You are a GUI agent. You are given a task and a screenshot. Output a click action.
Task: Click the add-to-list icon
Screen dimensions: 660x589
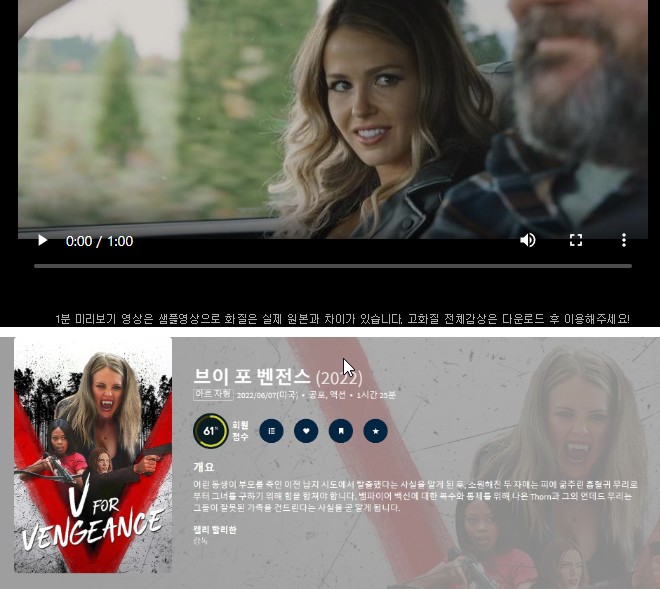coord(271,431)
